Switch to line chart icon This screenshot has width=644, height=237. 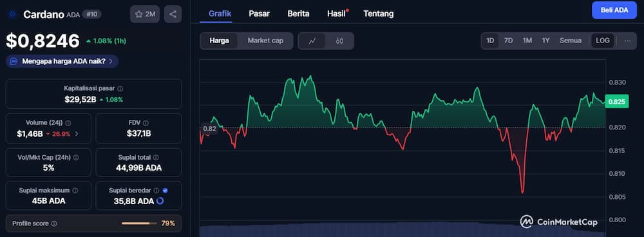pos(312,41)
